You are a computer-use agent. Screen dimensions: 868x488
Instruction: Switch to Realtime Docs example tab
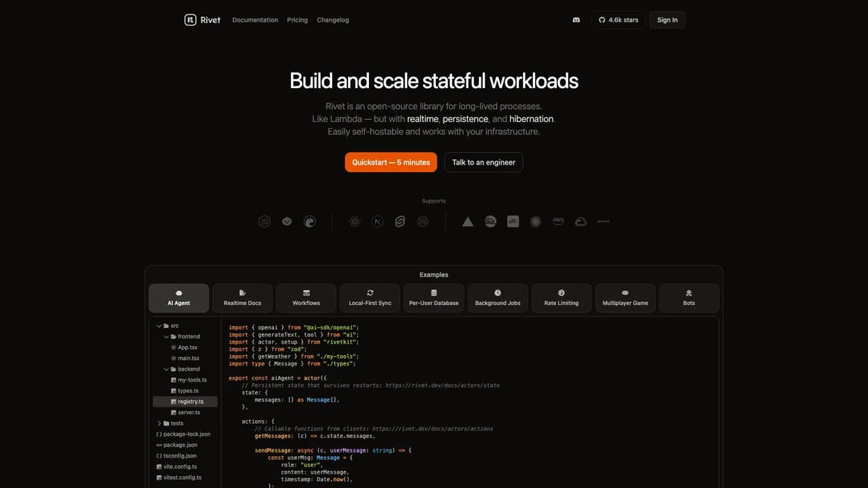coord(243,298)
